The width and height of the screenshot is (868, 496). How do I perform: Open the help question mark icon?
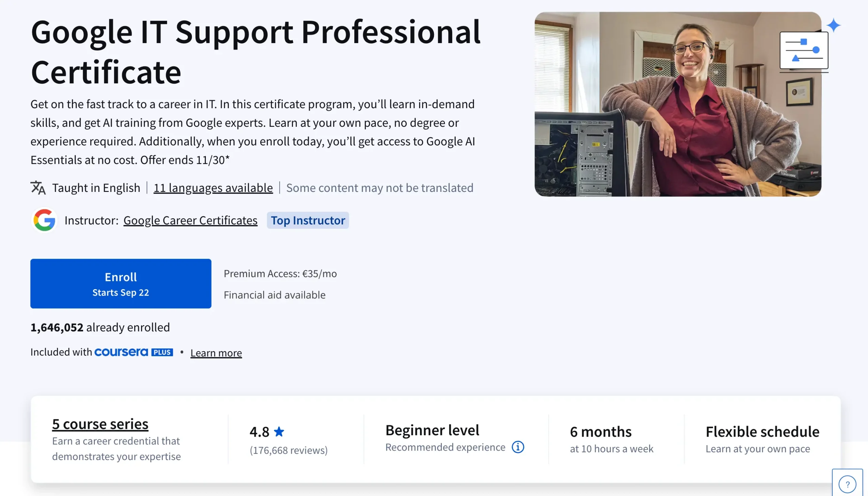(847, 484)
